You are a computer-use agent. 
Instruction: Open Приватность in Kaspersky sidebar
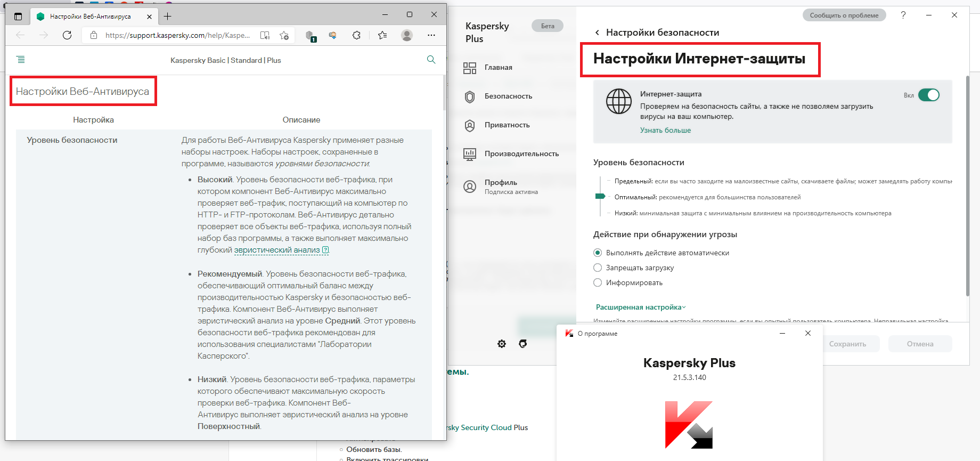pos(496,125)
